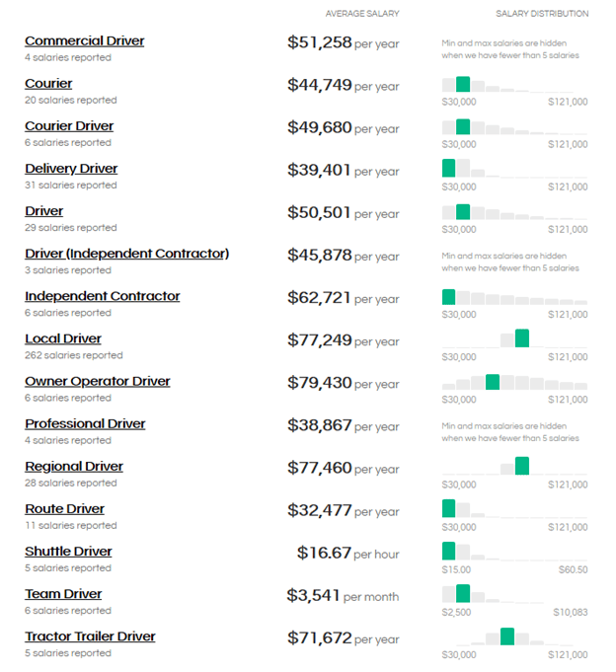Click Driver (Independent Contractor) link
The image size is (616, 672).
point(126,254)
